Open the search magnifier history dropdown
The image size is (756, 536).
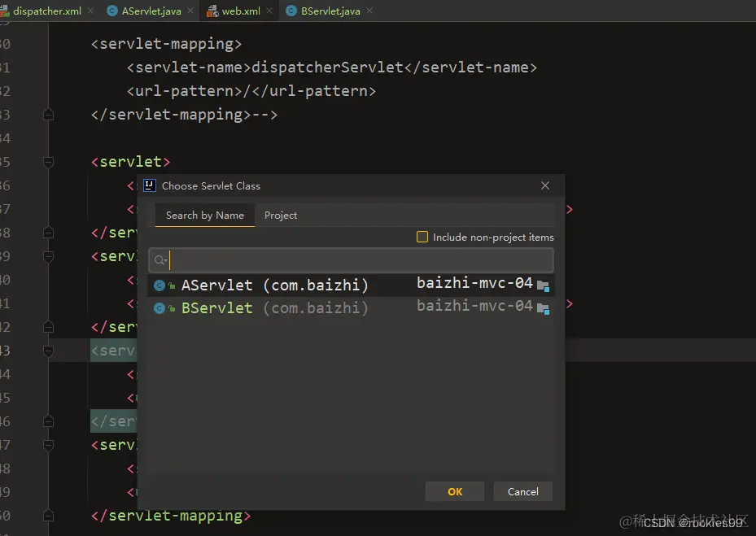pos(160,260)
